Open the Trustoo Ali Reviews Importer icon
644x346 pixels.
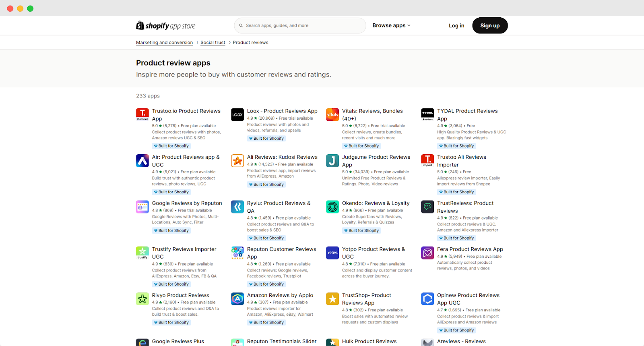427,161
